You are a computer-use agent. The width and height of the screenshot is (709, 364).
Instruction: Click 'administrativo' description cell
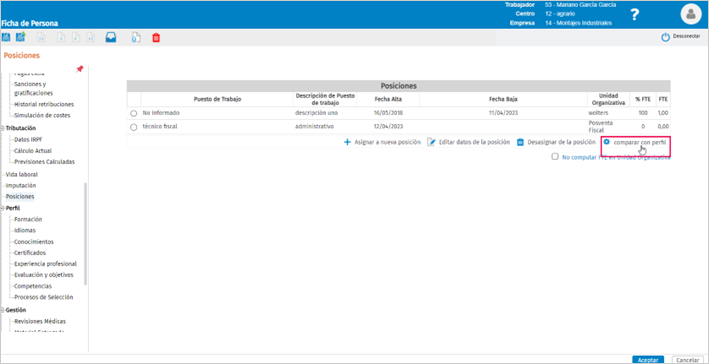[x=314, y=127]
